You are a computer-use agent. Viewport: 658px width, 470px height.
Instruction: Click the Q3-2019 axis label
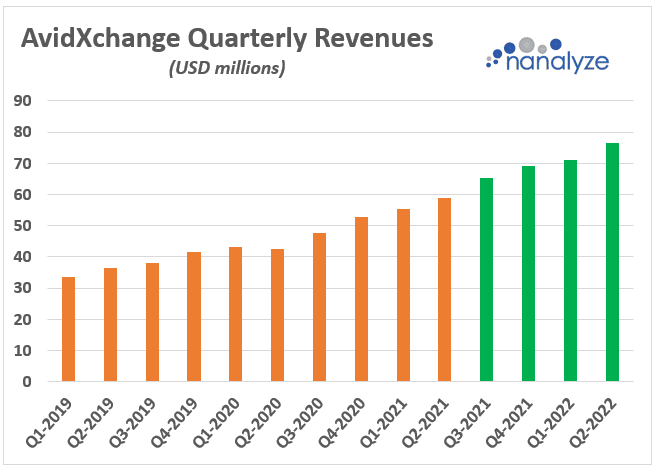tap(133, 422)
